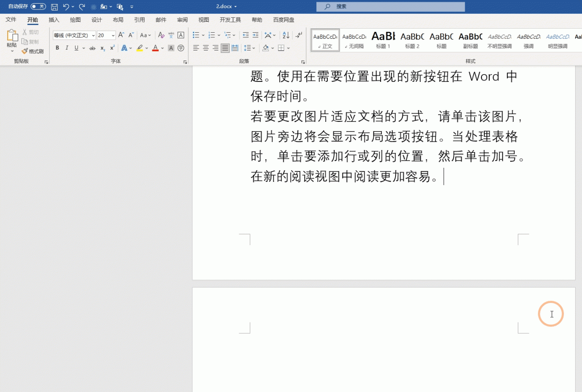Open the 视图 ribbon tab
This screenshot has height=392, width=582.
[204, 20]
